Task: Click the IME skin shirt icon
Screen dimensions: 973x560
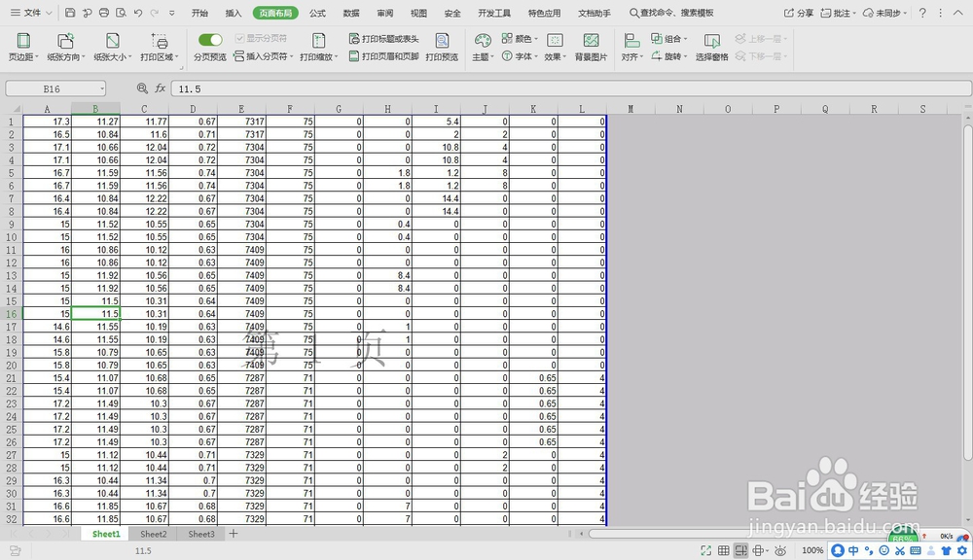Action: click(946, 550)
